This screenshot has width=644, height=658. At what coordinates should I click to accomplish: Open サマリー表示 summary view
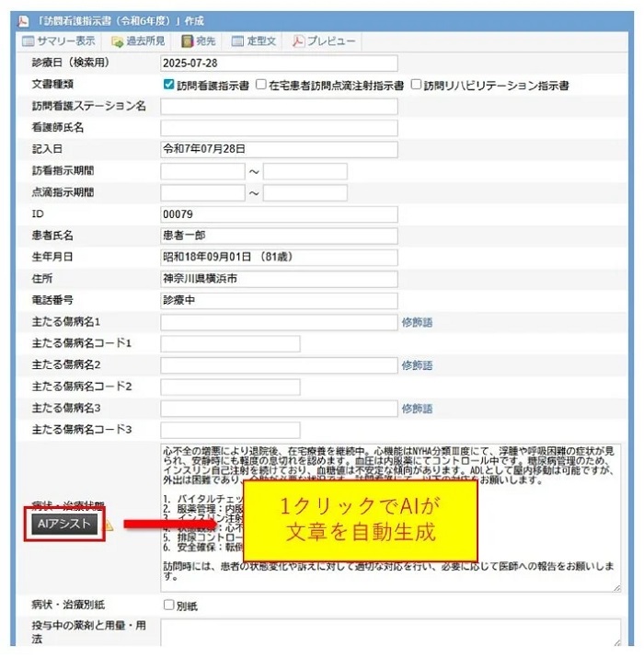pyautogui.click(x=58, y=41)
